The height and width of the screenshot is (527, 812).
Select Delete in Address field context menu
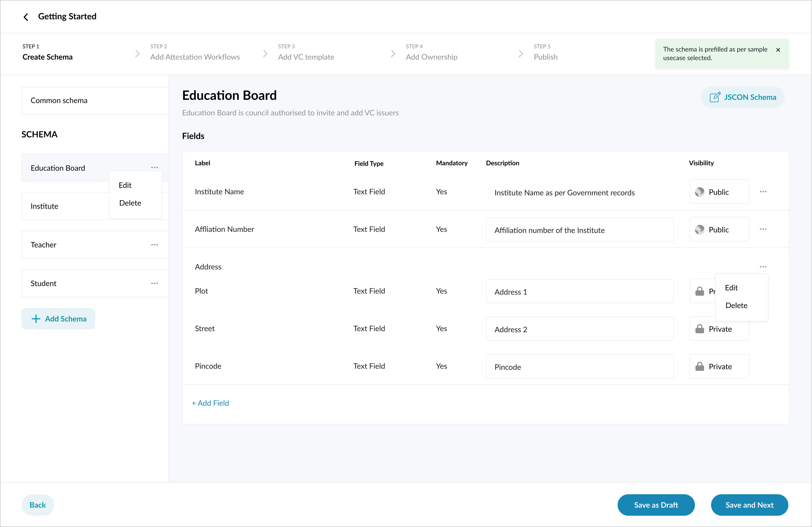click(736, 305)
